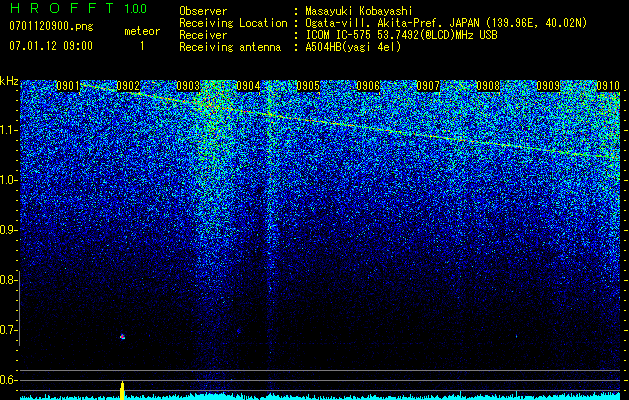Click the 0.7 frequency axis label

point(9,330)
